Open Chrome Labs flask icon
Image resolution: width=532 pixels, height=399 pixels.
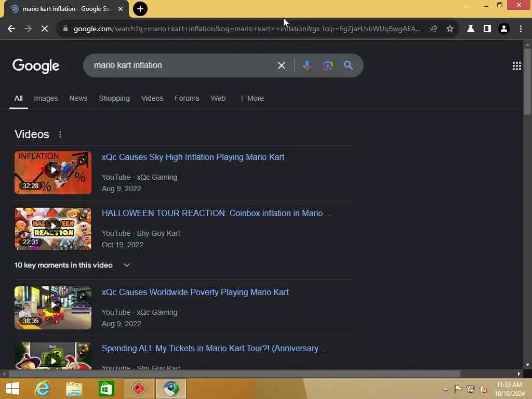coord(471,29)
